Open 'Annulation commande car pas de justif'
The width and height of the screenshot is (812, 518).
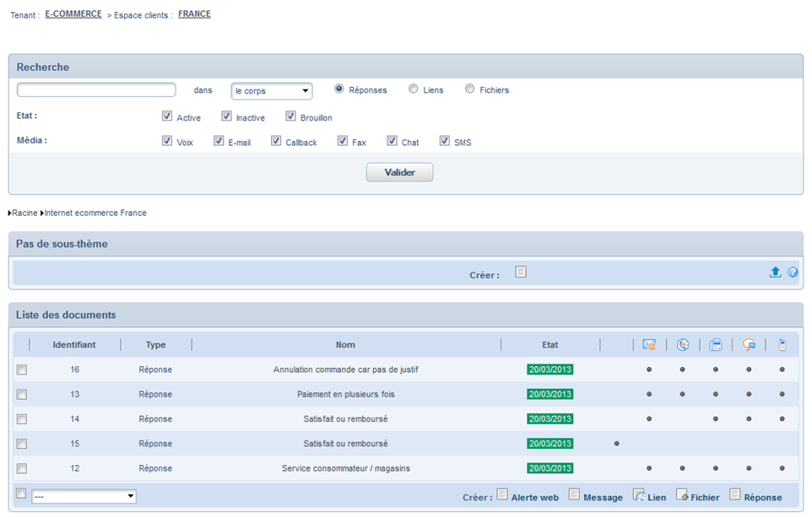click(346, 370)
